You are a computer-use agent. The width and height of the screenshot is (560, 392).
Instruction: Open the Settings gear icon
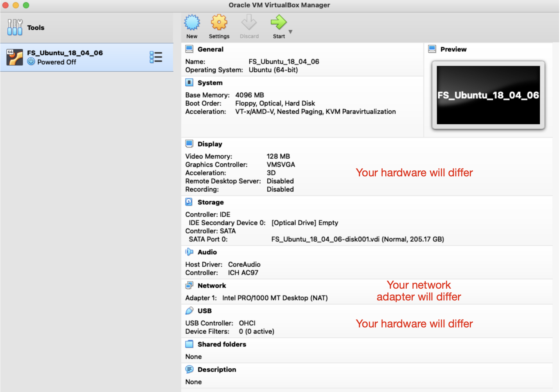(219, 23)
